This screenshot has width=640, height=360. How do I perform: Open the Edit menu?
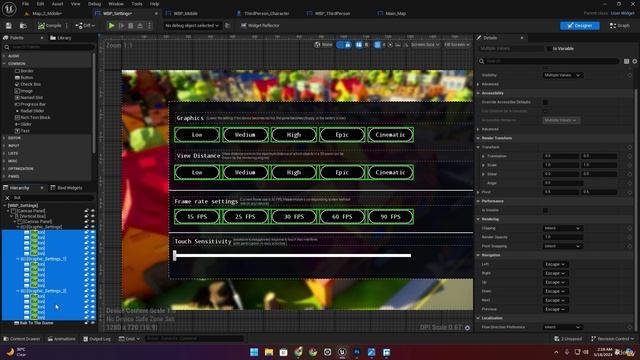(x=40, y=4)
